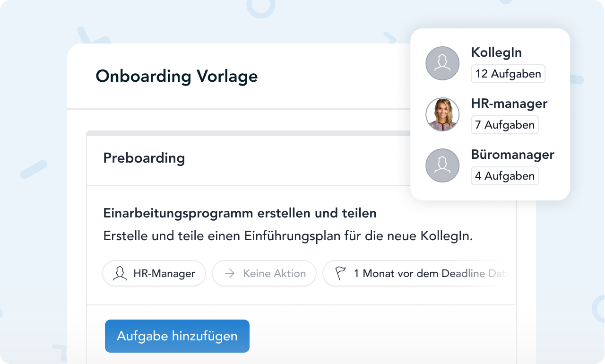Click the Onboarding Vorlage title

[177, 76]
